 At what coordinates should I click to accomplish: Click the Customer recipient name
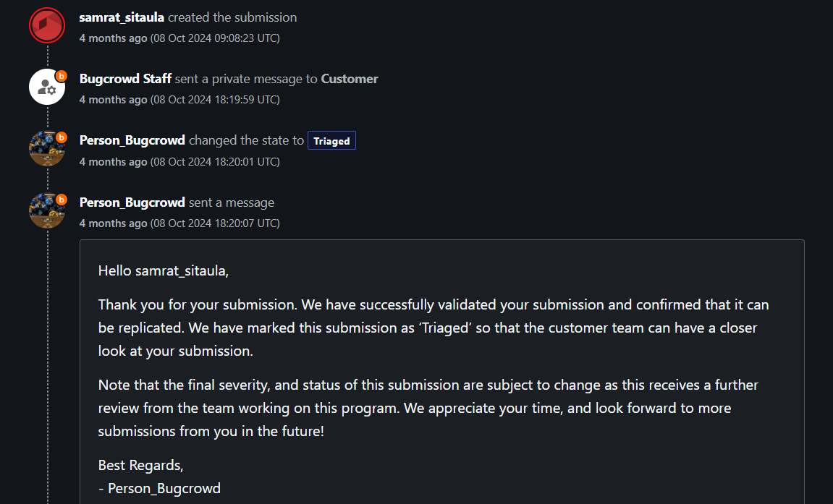coord(350,79)
